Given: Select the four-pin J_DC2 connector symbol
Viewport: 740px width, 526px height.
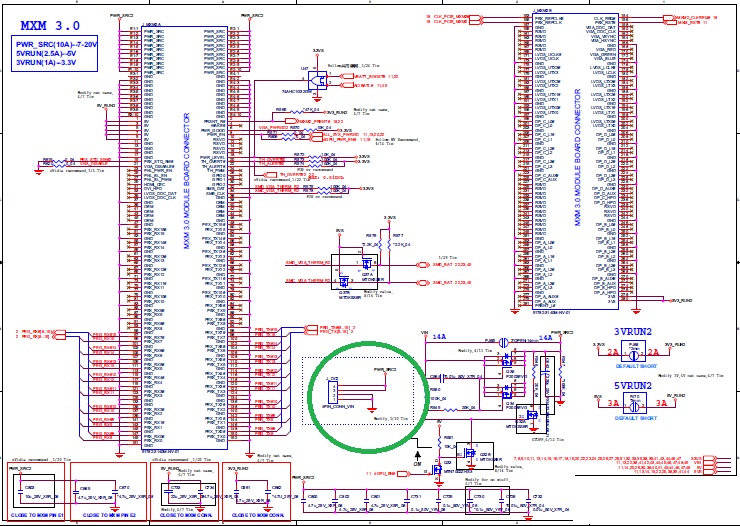Looking at the screenshot, I should point(332,392).
